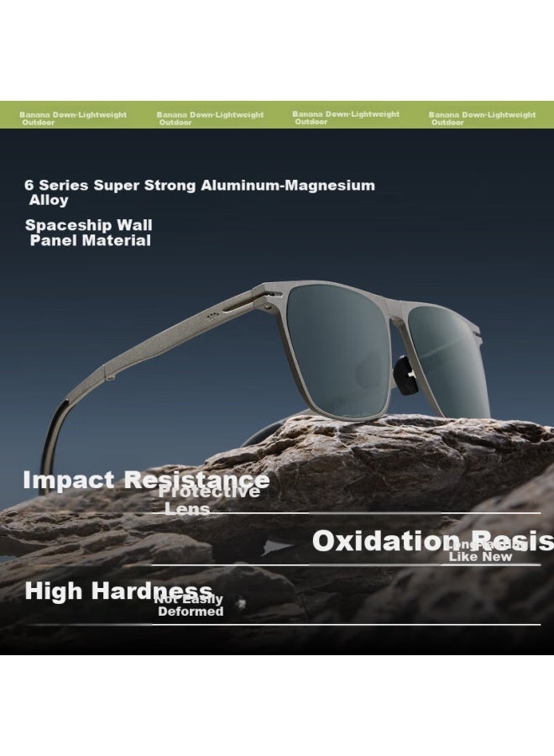Click the Impact Resistance heading

tap(146, 480)
